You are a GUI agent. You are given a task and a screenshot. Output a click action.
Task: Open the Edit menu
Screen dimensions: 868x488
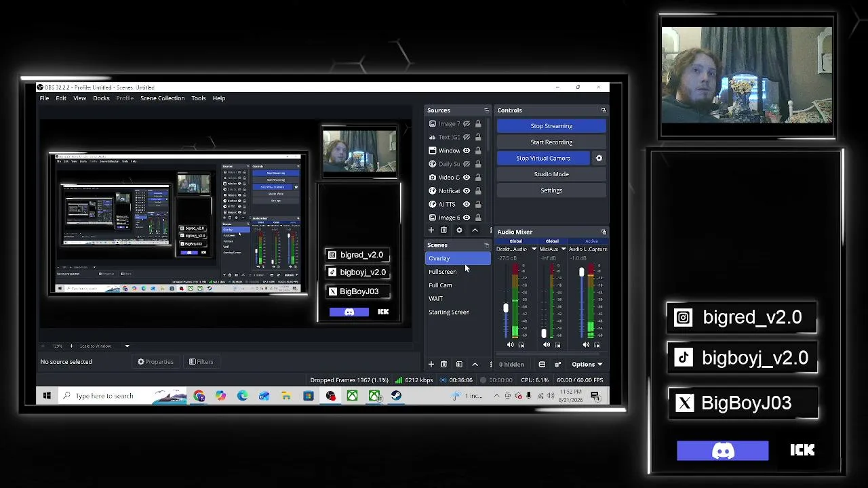(61, 98)
